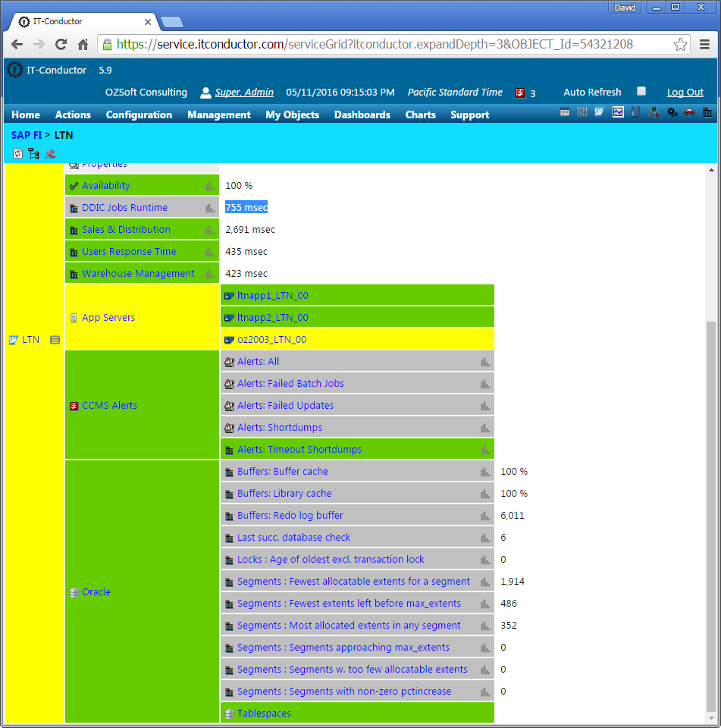Click the scrollbar up arrow of the service grid
This screenshot has width=721, height=728.
click(711, 171)
